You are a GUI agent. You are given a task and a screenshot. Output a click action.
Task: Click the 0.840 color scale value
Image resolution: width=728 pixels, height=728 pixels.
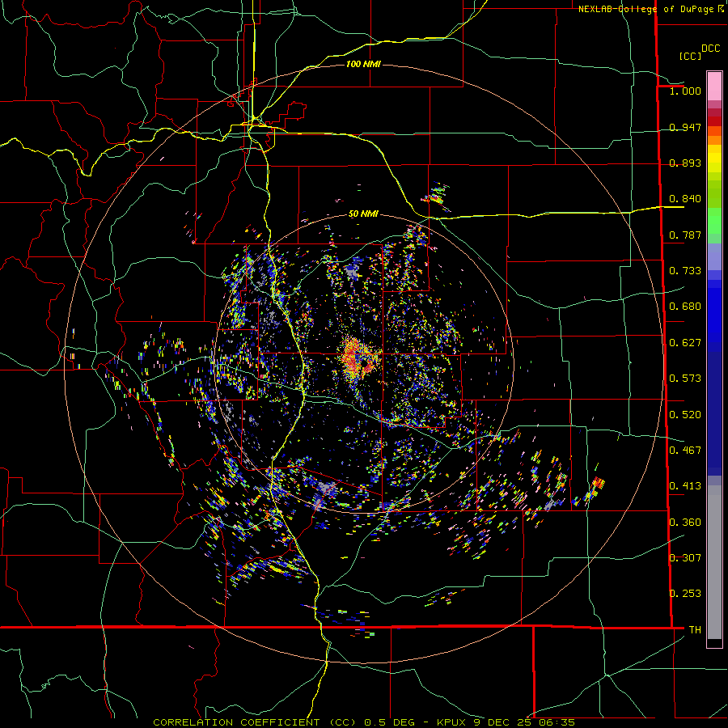(685, 199)
